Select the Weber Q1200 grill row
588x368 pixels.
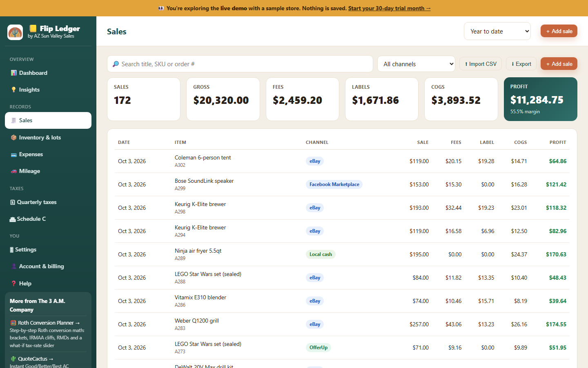(x=342, y=324)
